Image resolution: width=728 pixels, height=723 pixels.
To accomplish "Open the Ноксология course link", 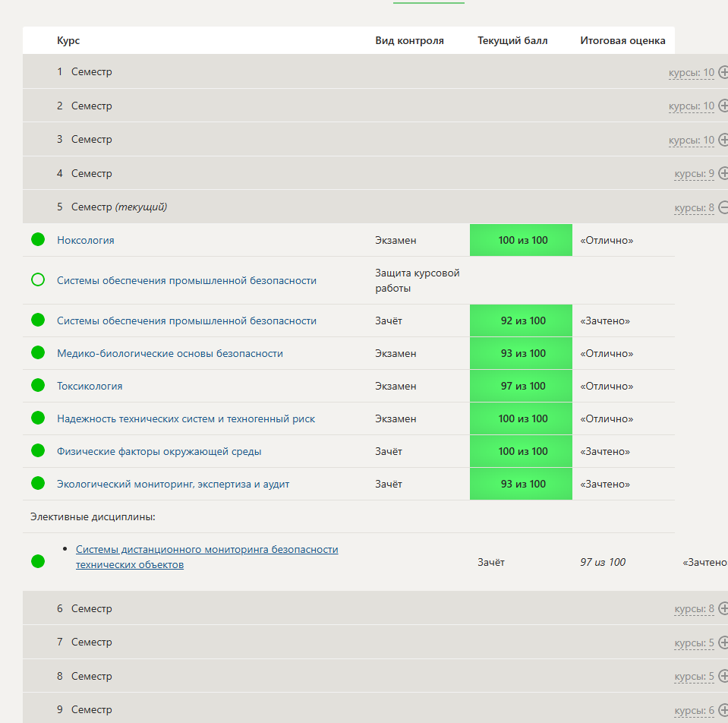I will pos(86,240).
